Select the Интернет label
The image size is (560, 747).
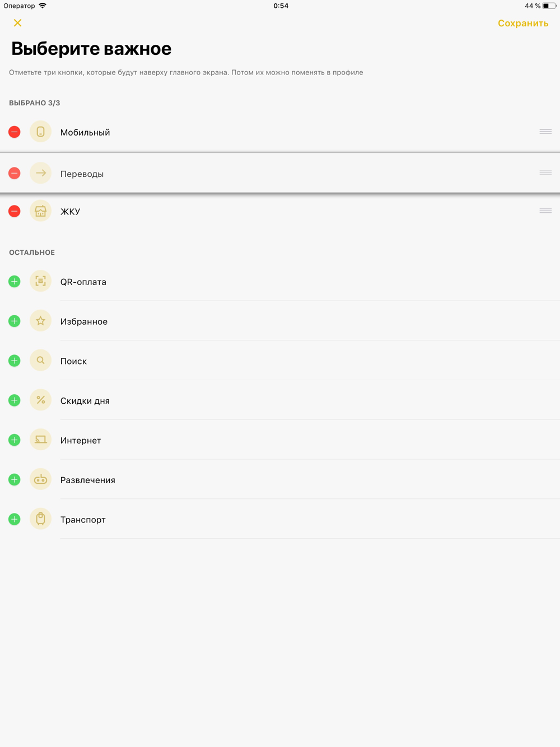(x=81, y=441)
